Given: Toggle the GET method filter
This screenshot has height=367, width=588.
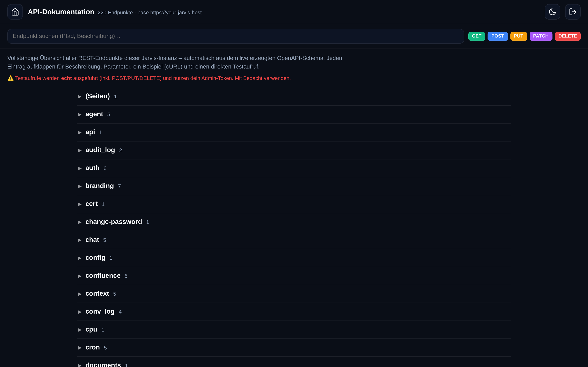Looking at the screenshot, I should [477, 36].
